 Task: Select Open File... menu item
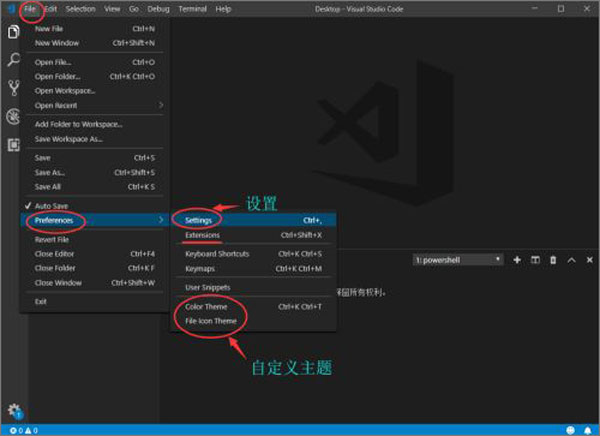95,62
